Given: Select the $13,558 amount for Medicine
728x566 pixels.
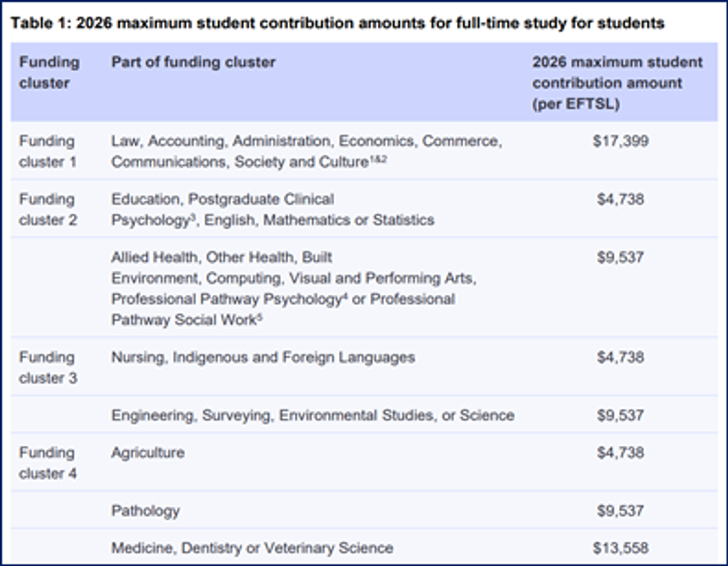Looking at the screenshot, I should [621, 548].
